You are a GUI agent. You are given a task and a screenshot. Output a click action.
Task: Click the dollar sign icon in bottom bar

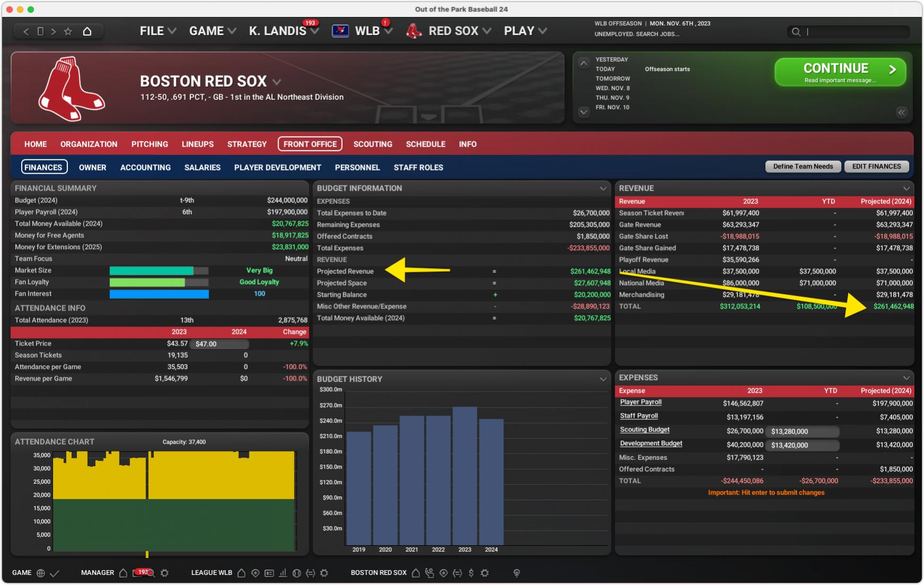click(x=470, y=573)
